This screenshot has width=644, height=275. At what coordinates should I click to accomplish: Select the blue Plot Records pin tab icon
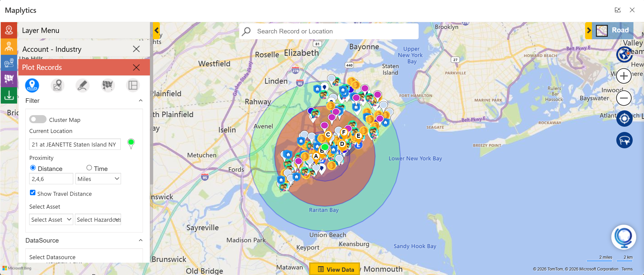click(x=32, y=85)
